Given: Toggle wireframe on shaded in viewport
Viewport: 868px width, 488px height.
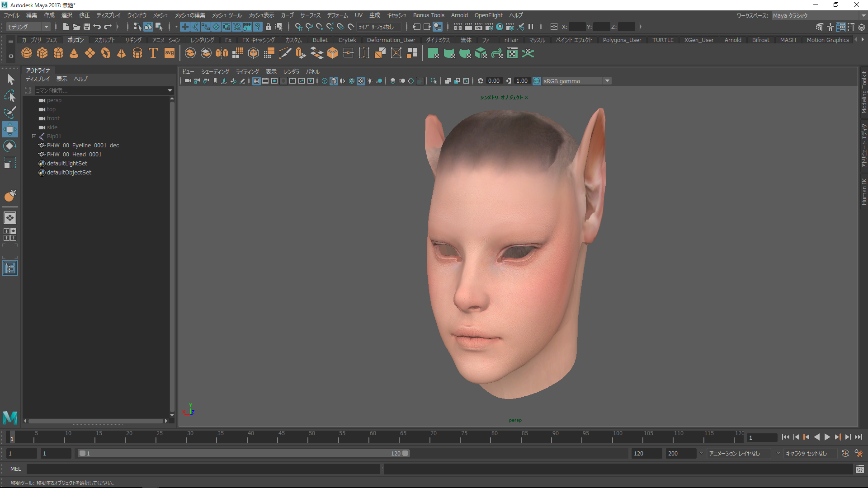Looking at the screenshot, I should [352, 81].
